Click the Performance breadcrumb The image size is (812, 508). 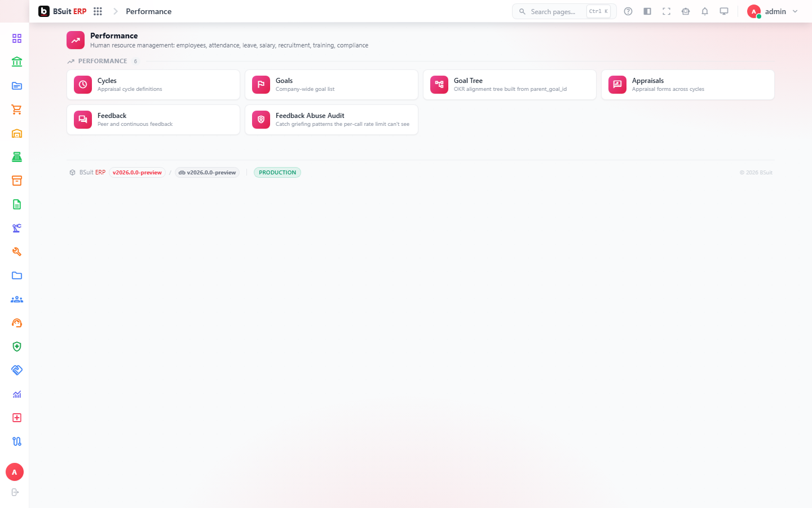[x=149, y=11]
